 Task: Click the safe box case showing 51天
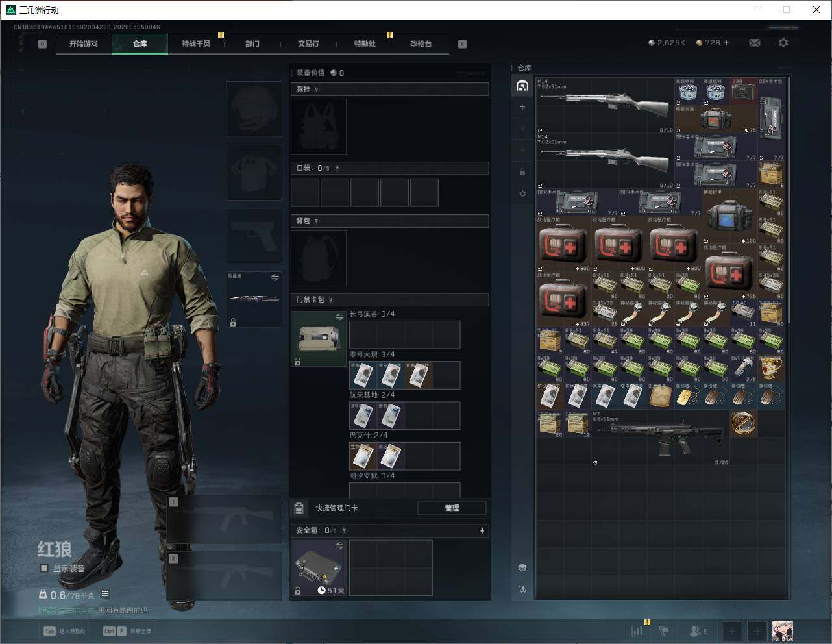click(x=318, y=568)
